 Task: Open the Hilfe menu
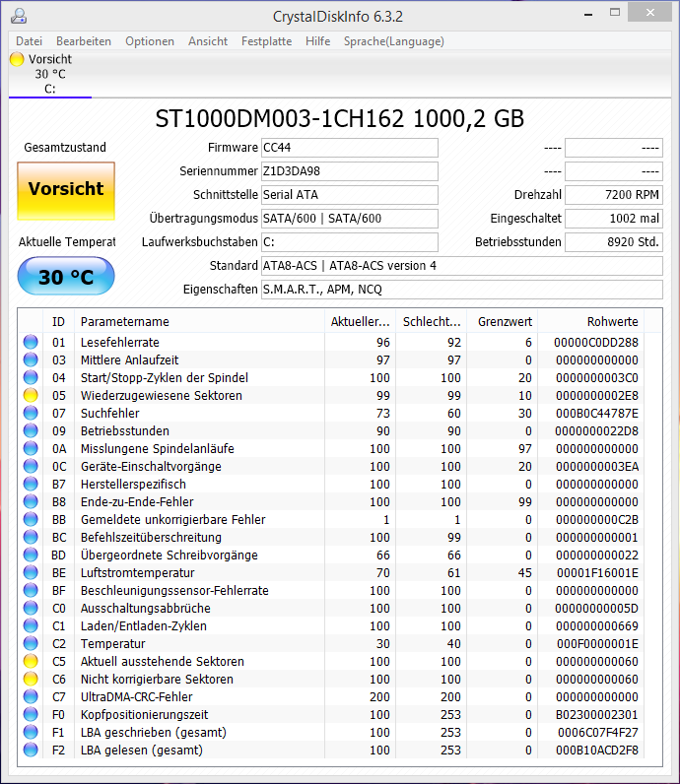point(317,41)
